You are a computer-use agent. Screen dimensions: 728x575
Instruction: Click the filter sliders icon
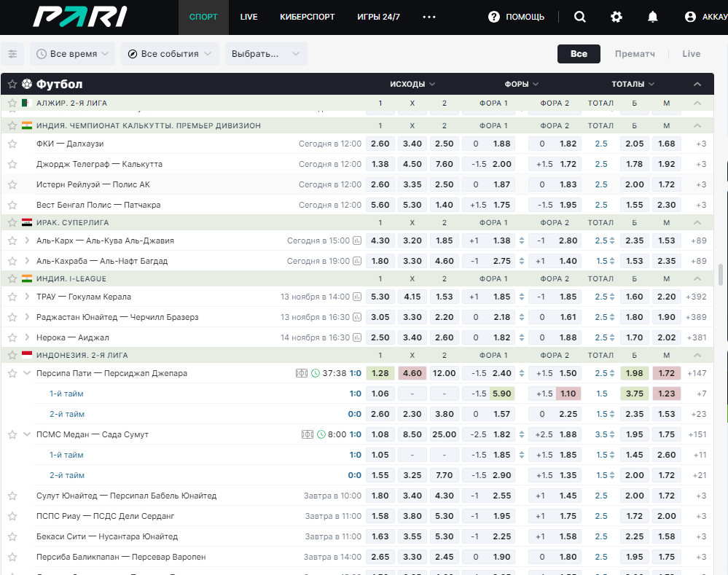click(12, 54)
